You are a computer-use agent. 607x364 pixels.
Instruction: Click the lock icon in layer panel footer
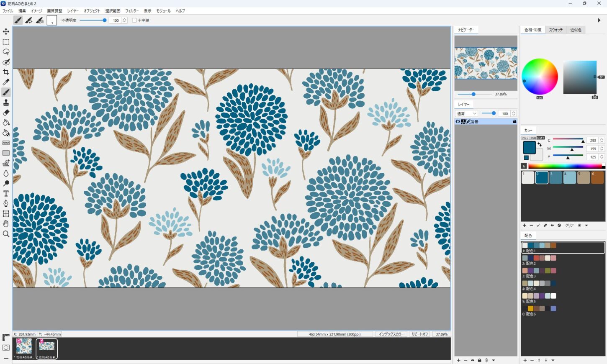[479, 360]
